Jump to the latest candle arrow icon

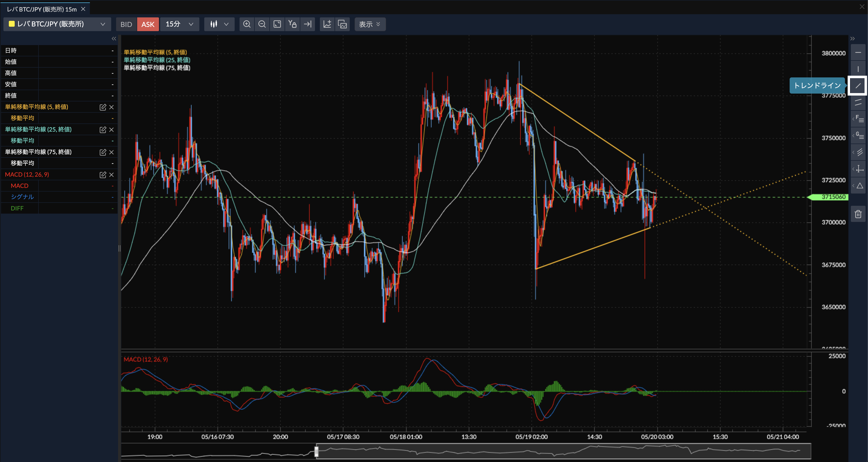click(x=307, y=24)
